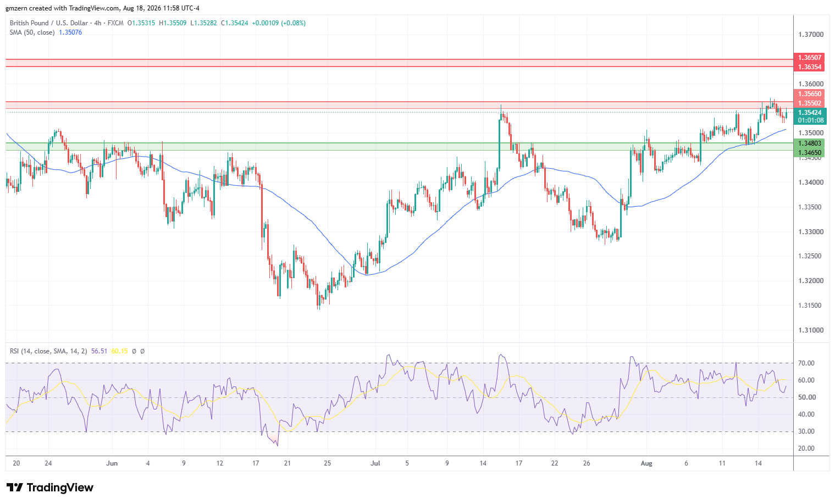Click the date label 26 on the time axis

(587, 463)
